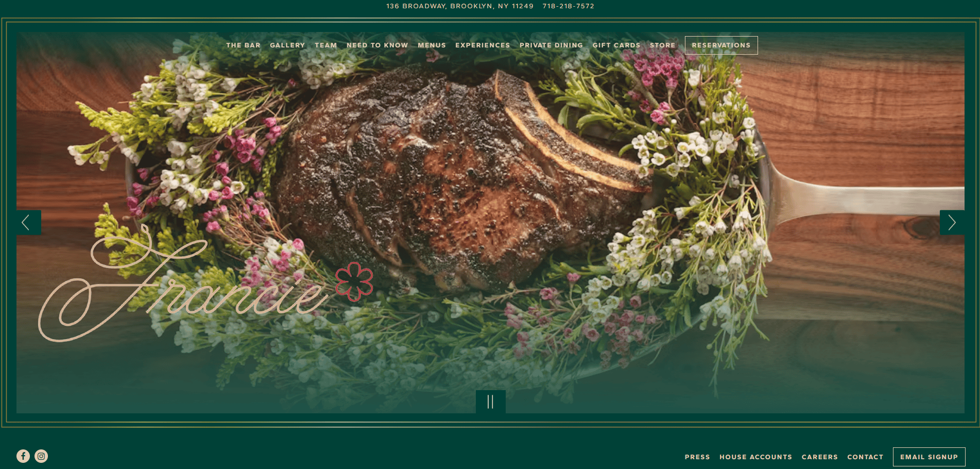Advance to the next carousel slide
The height and width of the screenshot is (469, 980).
952,222
